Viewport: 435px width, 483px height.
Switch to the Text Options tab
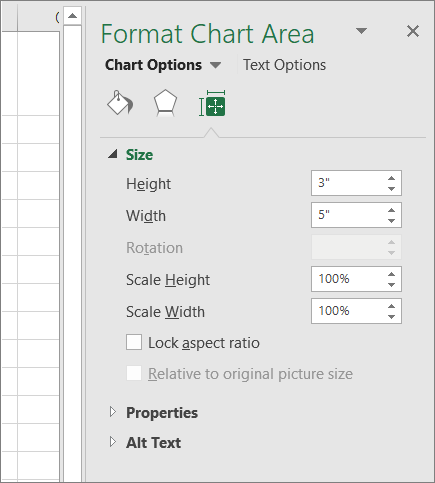[x=284, y=65]
